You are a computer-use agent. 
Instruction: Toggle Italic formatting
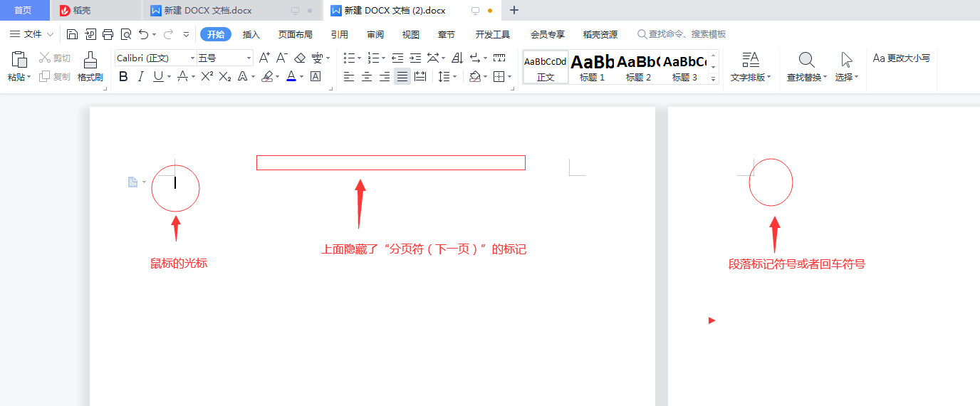pyautogui.click(x=141, y=76)
